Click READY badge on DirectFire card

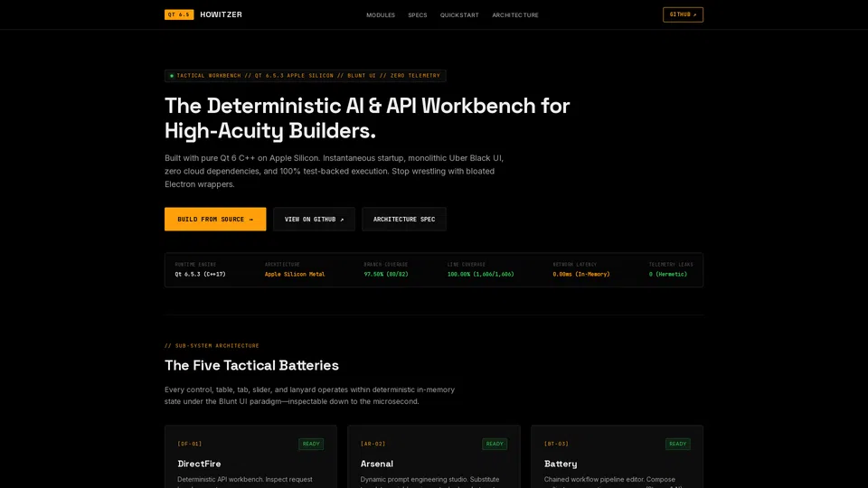[311, 444]
